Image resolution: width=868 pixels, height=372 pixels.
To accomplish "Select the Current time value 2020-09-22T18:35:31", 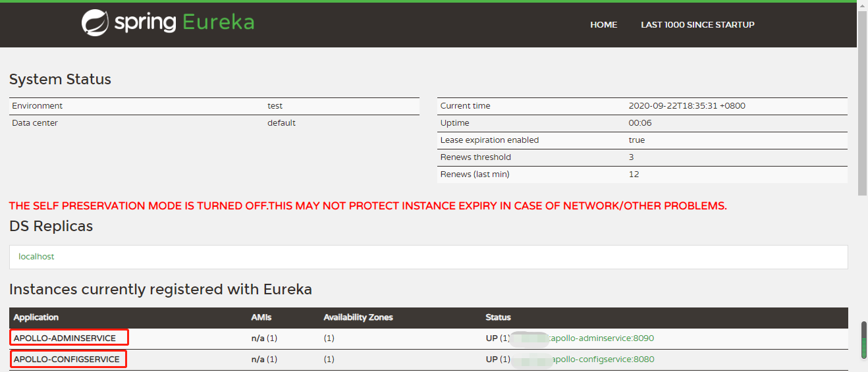I will tap(687, 106).
